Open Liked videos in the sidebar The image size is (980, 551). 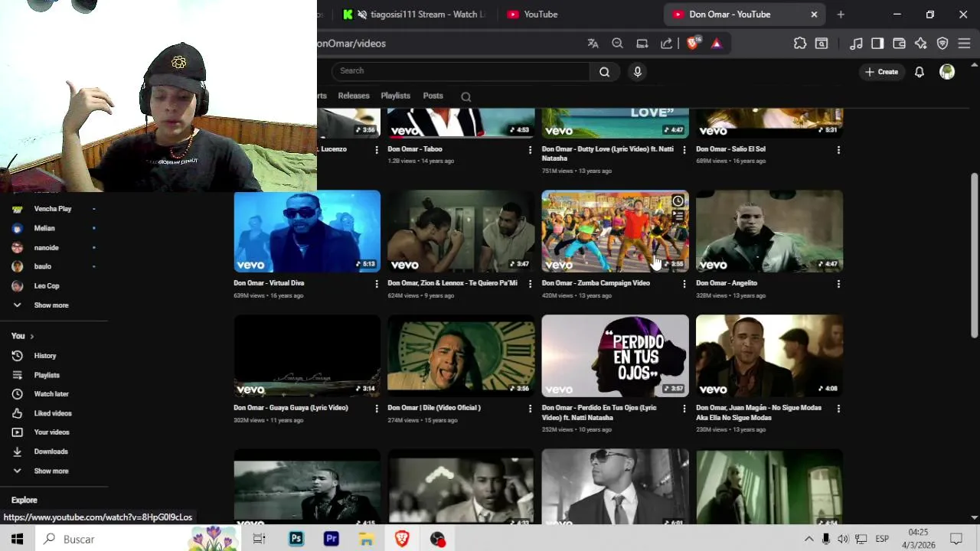point(53,413)
